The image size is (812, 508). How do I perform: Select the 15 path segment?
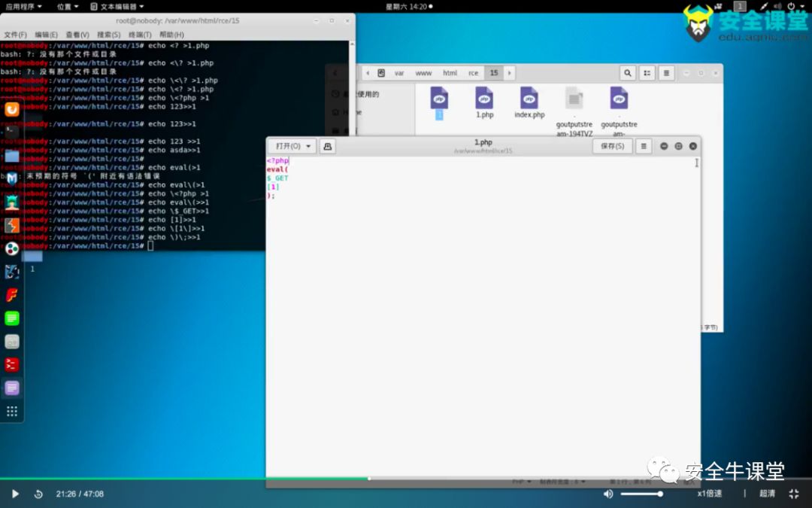coord(494,73)
